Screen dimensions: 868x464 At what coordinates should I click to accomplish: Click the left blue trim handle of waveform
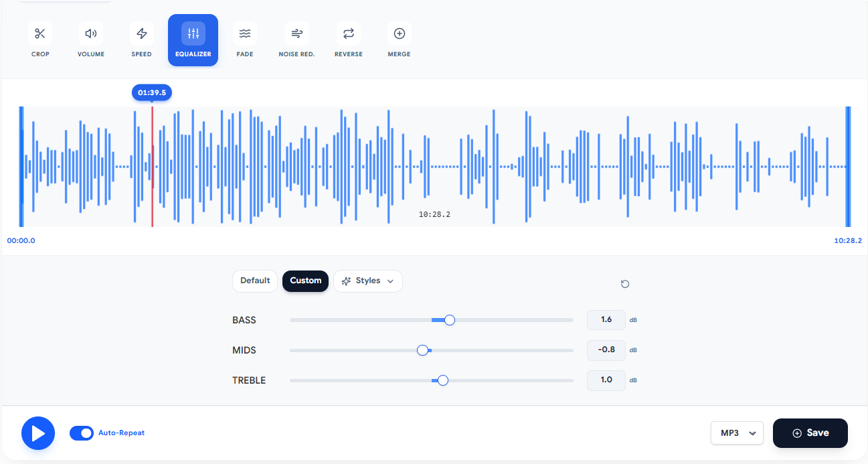coord(21,166)
